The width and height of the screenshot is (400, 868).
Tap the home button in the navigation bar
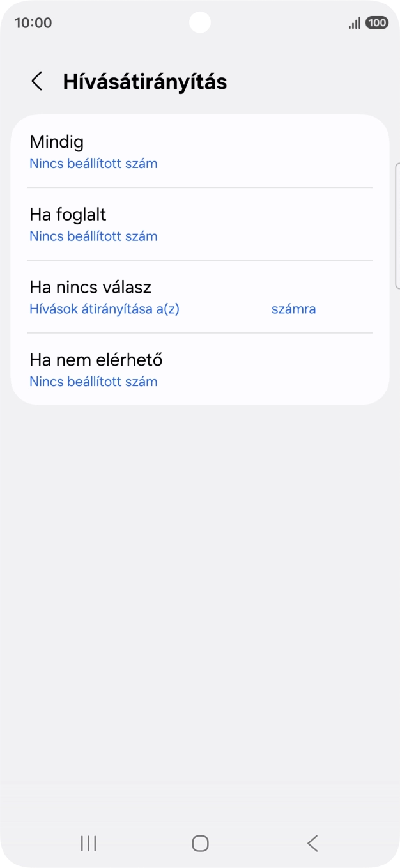point(199,843)
